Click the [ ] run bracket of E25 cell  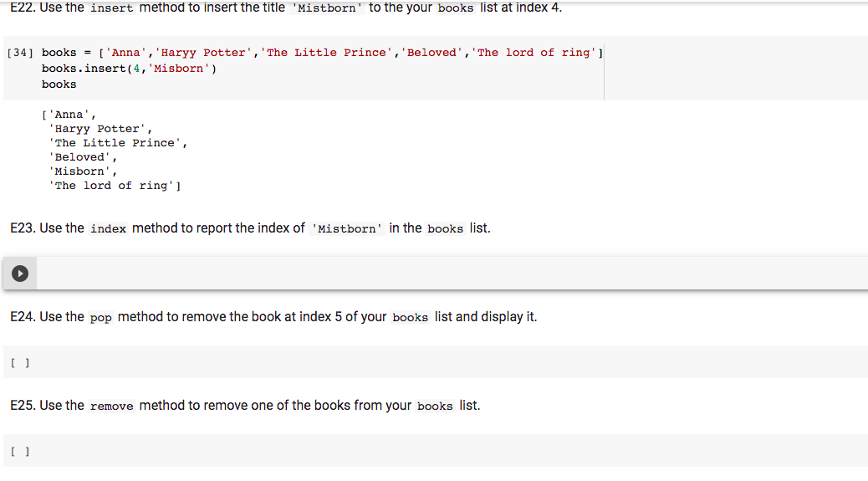(20, 452)
